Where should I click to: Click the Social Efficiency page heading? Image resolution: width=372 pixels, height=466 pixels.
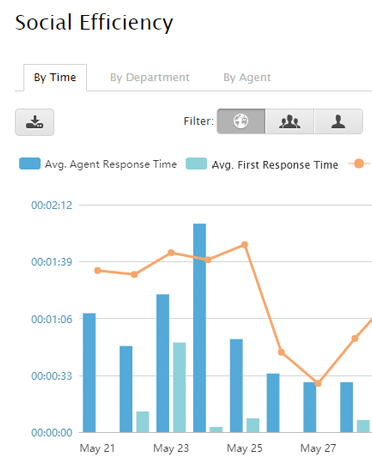click(94, 23)
